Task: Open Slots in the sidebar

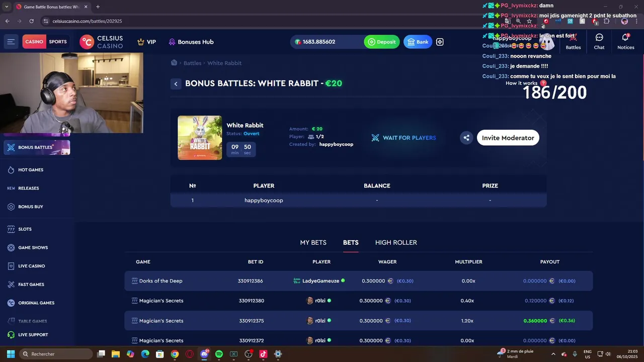Action: (x=25, y=229)
